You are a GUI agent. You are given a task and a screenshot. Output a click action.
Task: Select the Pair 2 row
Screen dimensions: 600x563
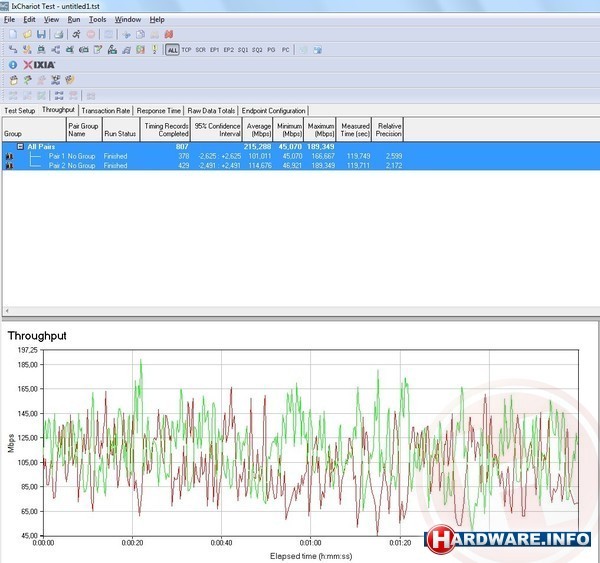coord(301,166)
